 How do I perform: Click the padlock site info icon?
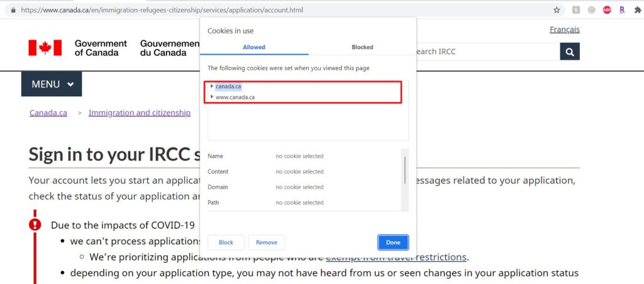[13, 10]
